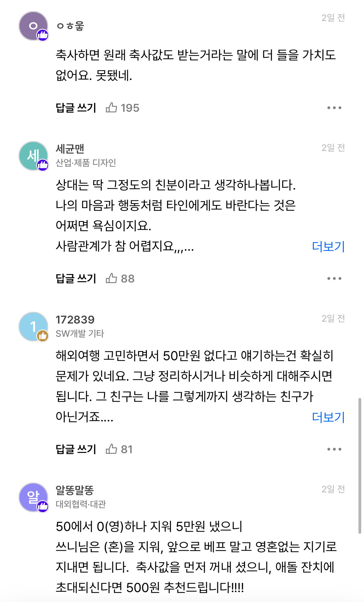Screen dimensions: 364x602
Task: Expand 172839's comment with 더보기
Action: click(x=328, y=417)
